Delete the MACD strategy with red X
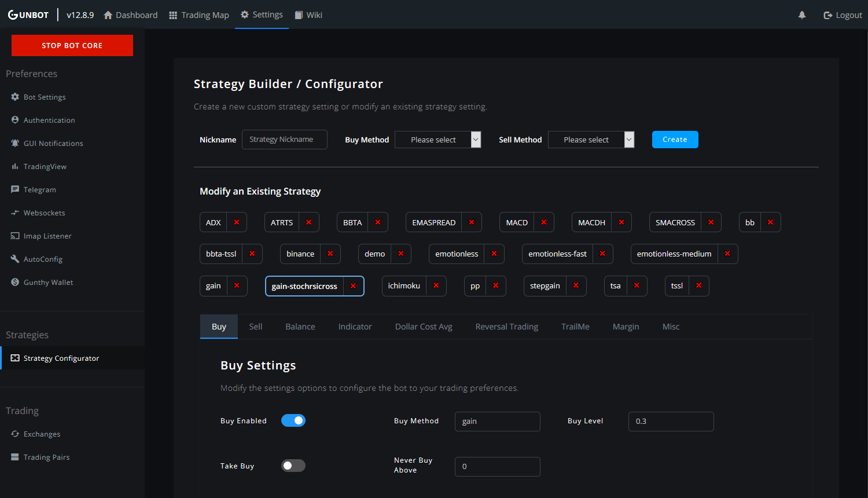This screenshot has height=498, width=868. (543, 222)
